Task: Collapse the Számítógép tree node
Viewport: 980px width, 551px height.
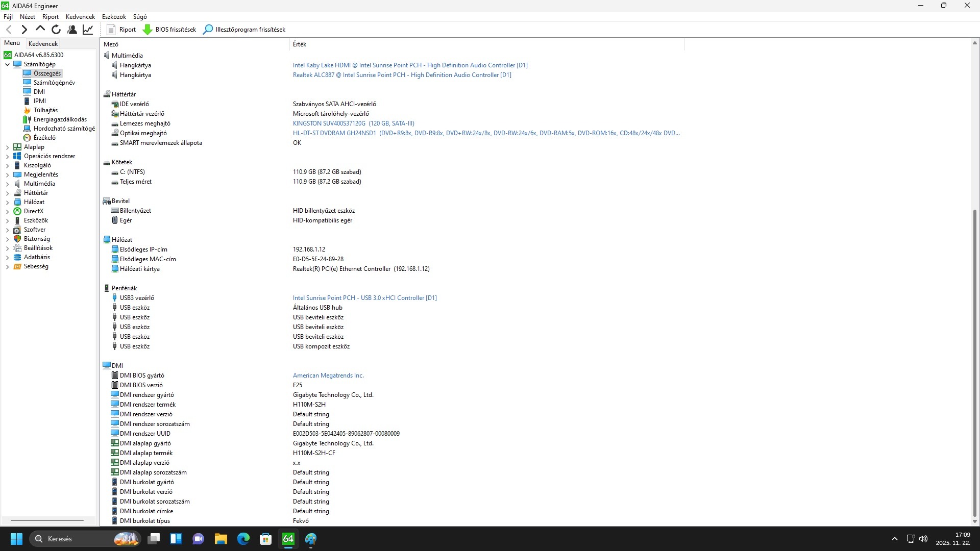Action: (7, 65)
